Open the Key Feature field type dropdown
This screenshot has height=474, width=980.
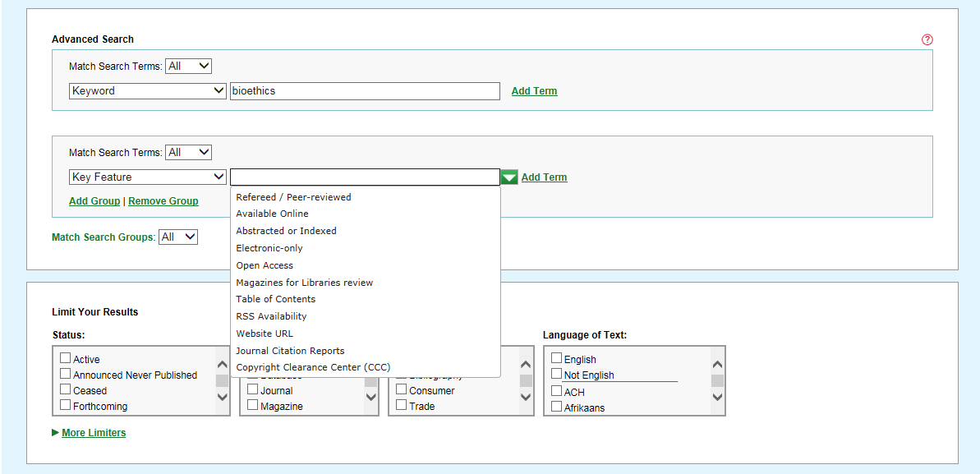click(x=148, y=177)
